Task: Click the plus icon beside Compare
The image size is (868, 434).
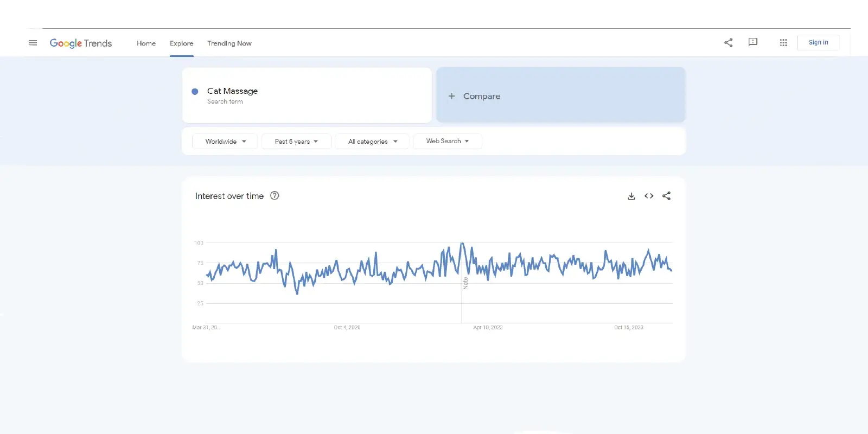Action: pos(451,96)
